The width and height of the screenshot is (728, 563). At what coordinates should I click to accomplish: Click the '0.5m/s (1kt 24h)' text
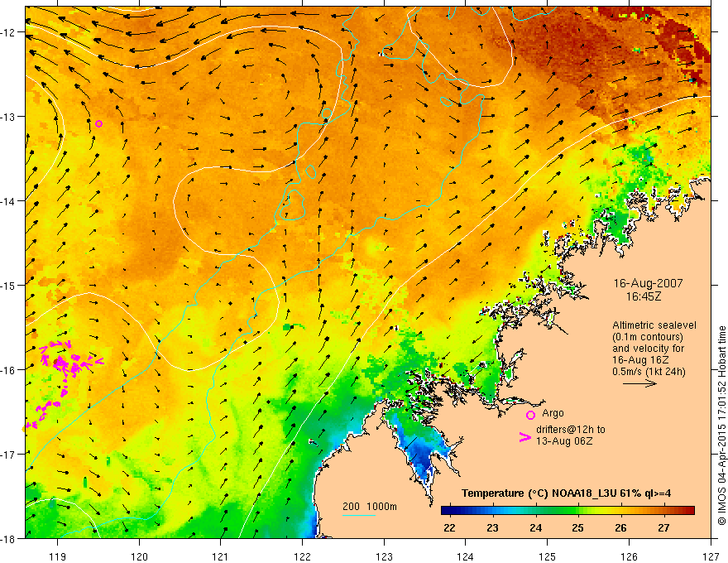coord(649,372)
